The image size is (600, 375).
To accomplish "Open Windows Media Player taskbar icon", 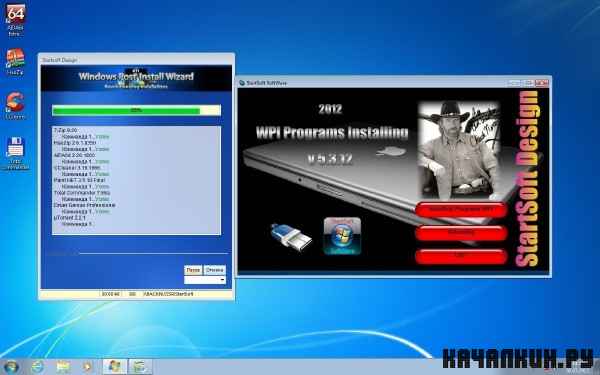I will click(88, 367).
